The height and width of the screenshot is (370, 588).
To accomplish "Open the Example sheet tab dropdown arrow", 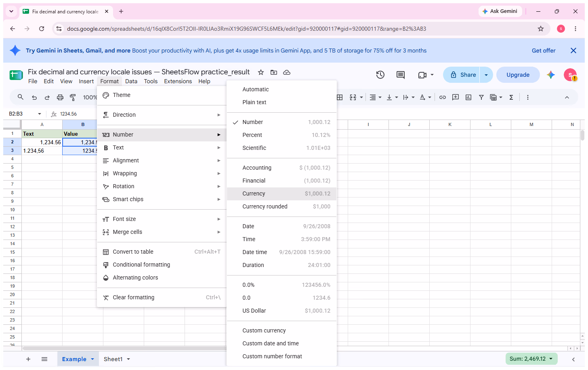I will pyautogui.click(x=92, y=359).
